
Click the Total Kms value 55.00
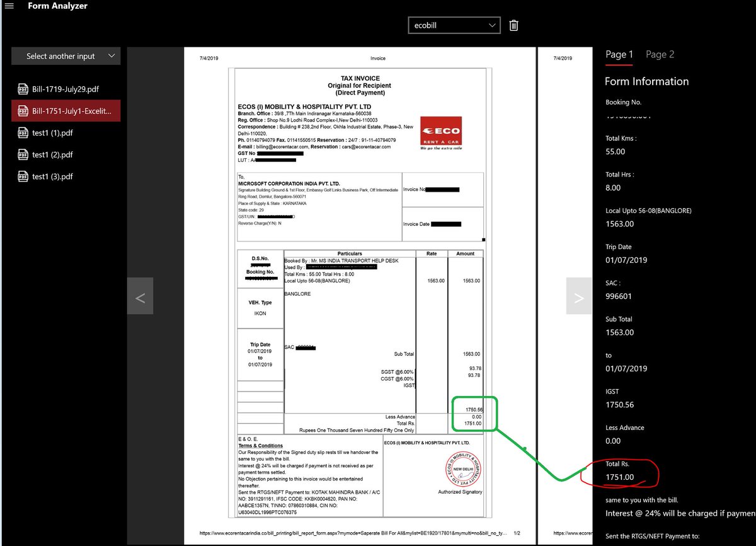pos(616,151)
